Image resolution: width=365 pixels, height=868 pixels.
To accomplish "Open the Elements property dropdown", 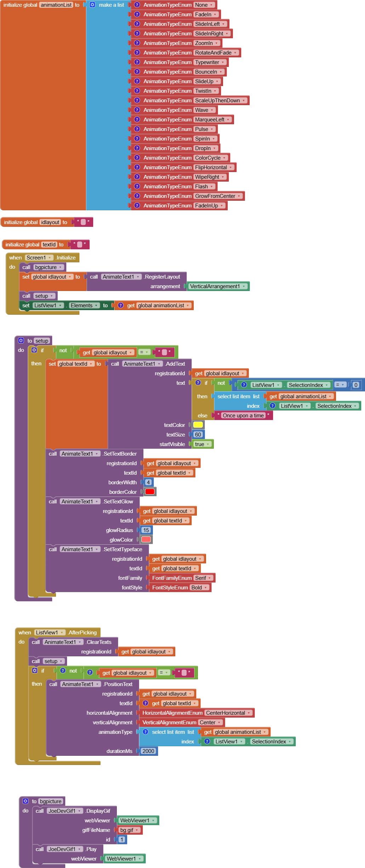I will point(84,305).
